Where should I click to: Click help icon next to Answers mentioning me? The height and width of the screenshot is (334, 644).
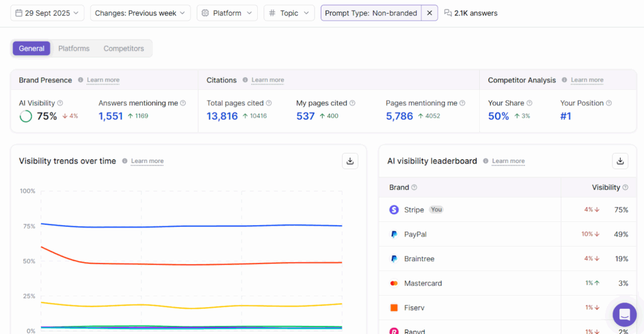183,103
